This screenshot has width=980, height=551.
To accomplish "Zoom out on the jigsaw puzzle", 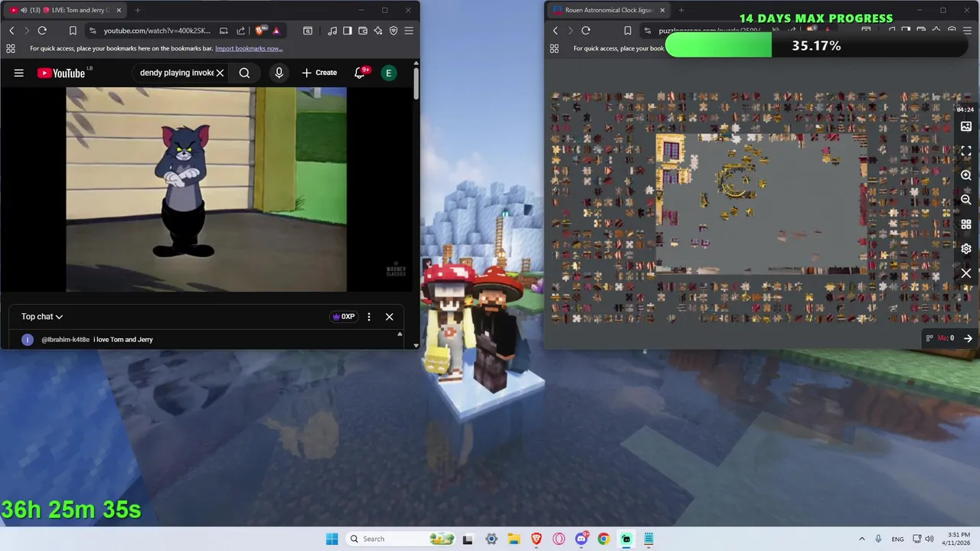I will click(x=966, y=200).
